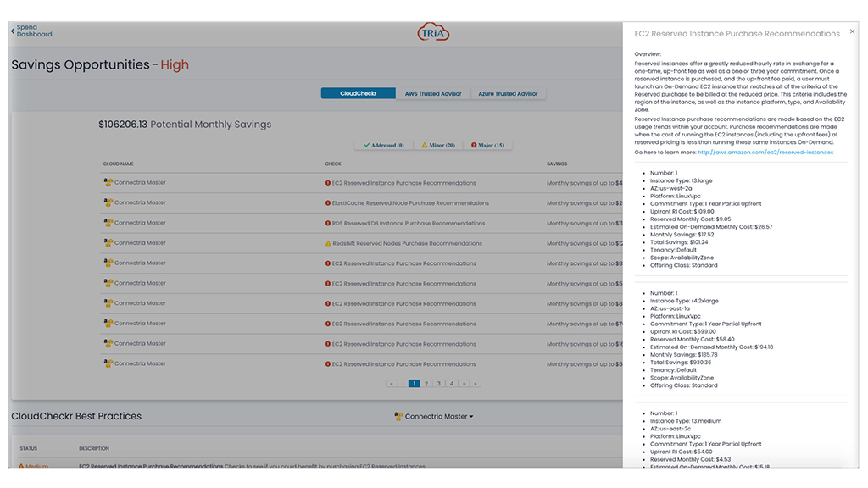Go back to Spend Dashboard
Screen dimensions: 868x488
(x=31, y=30)
